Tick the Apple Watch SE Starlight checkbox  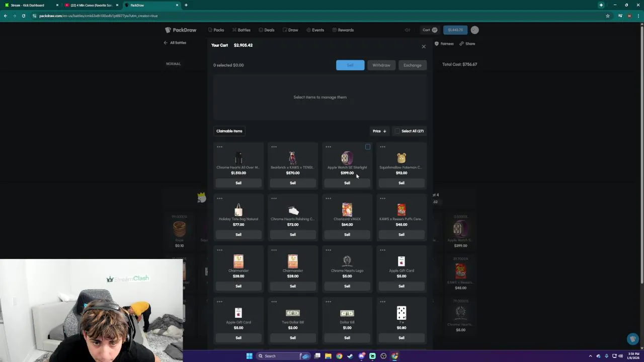point(368,147)
